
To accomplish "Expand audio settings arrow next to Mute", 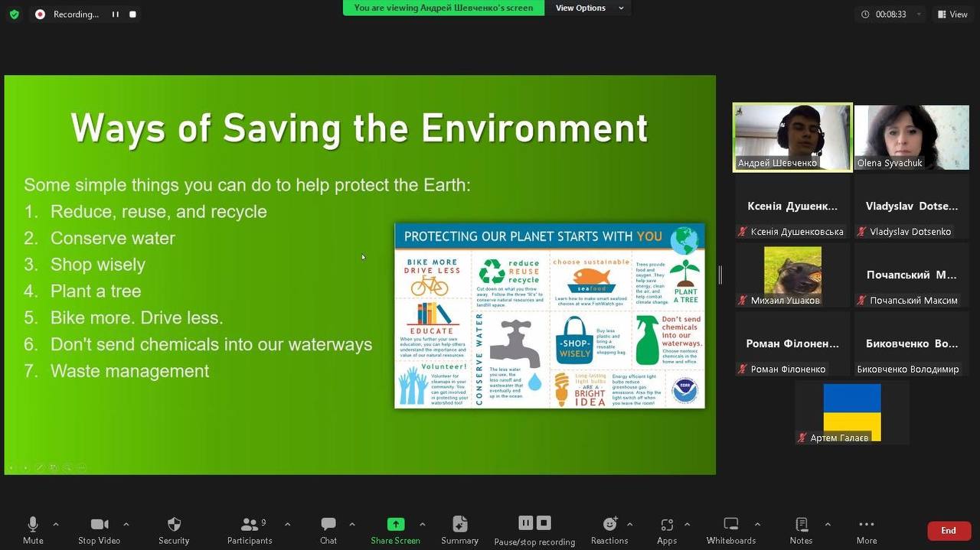I will click(x=56, y=524).
